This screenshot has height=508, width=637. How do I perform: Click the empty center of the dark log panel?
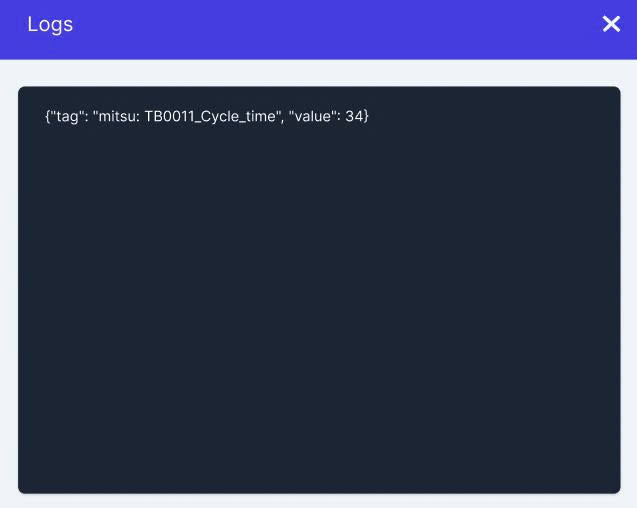coord(319,300)
